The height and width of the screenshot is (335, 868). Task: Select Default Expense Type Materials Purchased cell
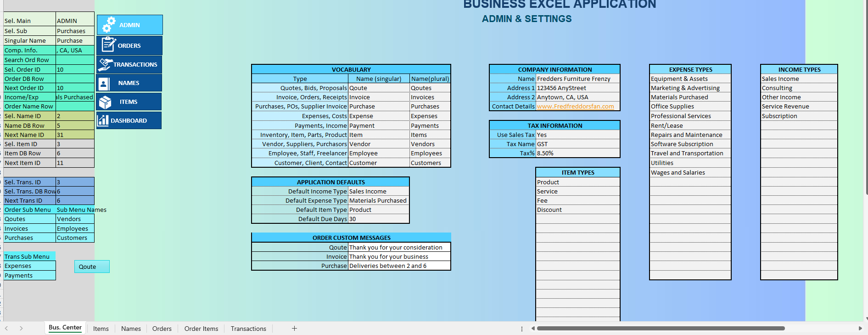click(379, 200)
